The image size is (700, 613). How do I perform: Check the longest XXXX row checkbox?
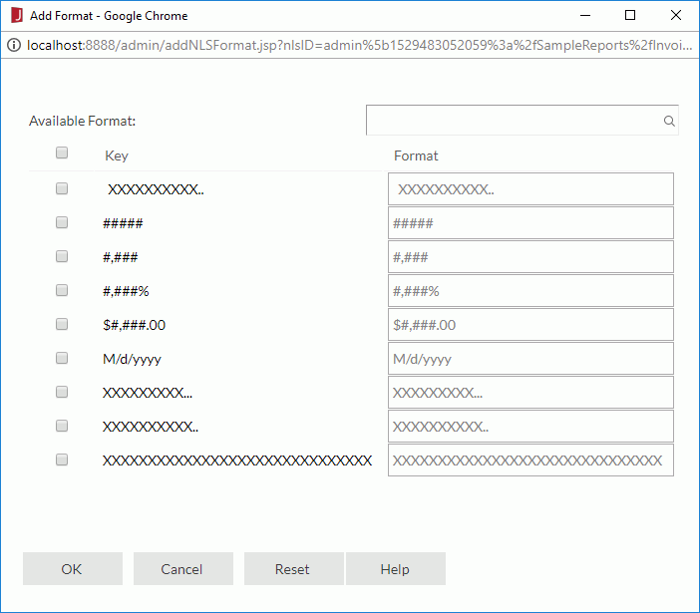(x=62, y=460)
